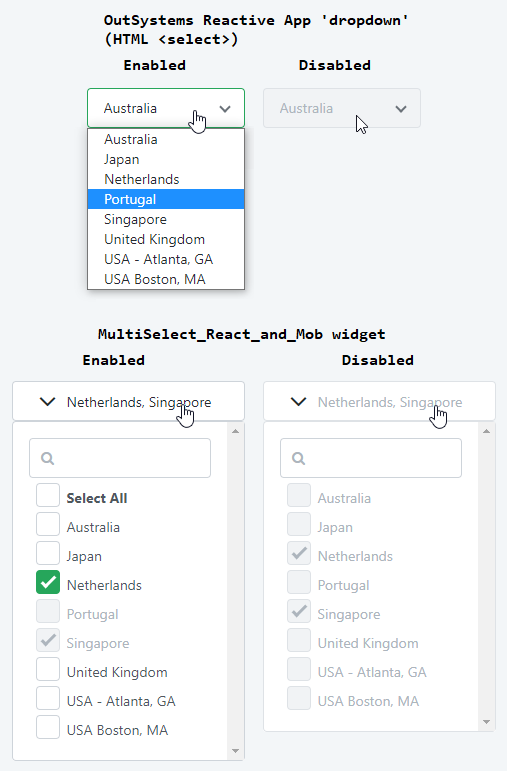Screen dimensions: 507x771
Task: Click up arrow of enabled list scrollbar
Action: pyautogui.click(x=236, y=431)
